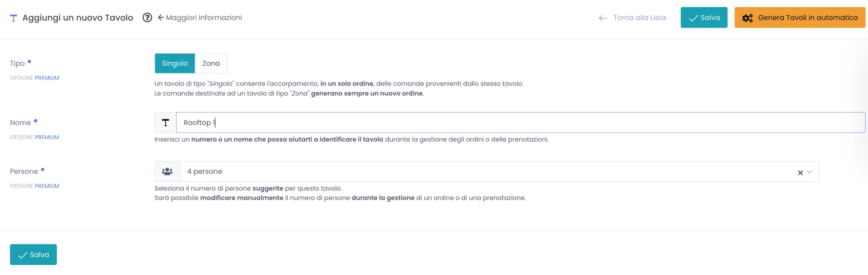This screenshot has height=275, width=868.
Task: Clear the 4 persone selection with X
Action: click(800, 172)
